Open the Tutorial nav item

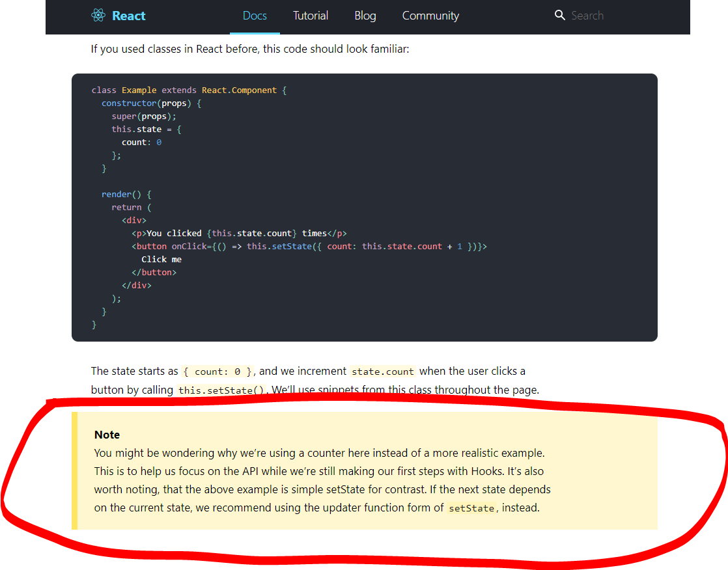point(310,16)
